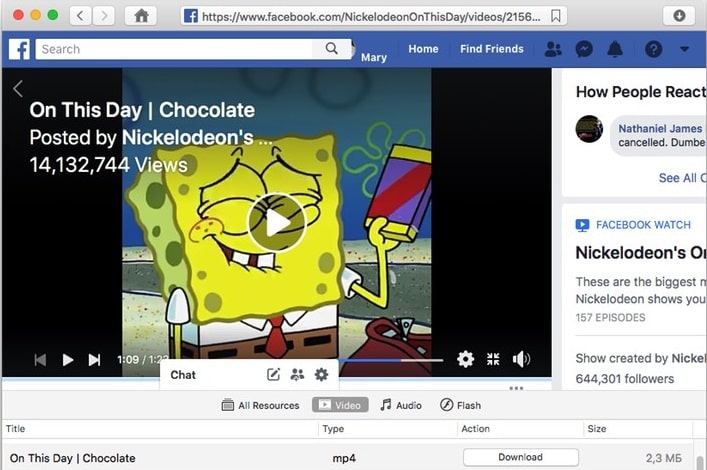Play the video with center play button
This screenshot has height=470, width=707.
click(x=277, y=222)
